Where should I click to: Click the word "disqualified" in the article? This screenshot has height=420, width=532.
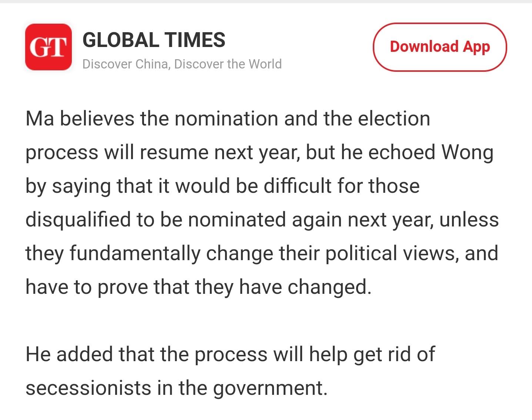[x=78, y=219]
